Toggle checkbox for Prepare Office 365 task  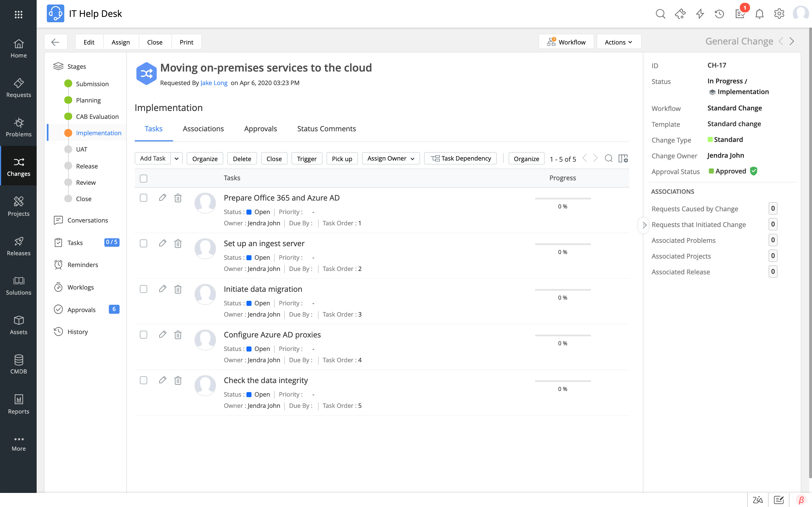[143, 197]
